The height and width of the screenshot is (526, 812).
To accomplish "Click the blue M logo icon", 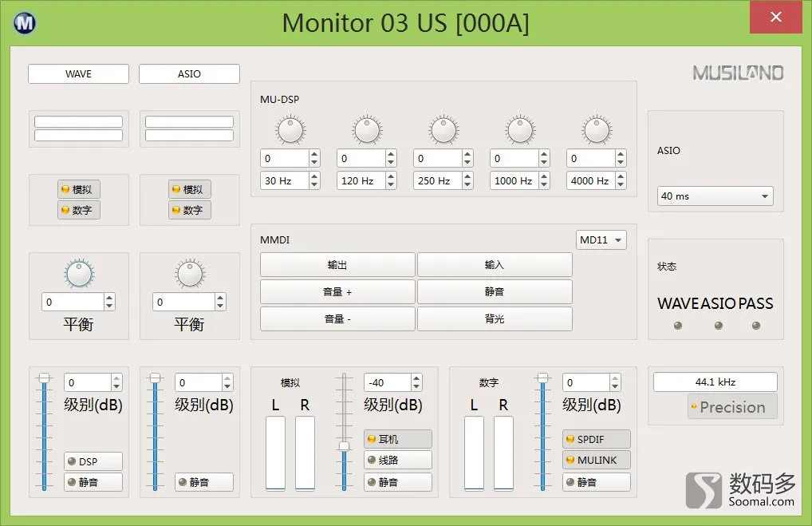I will [25, 23].
